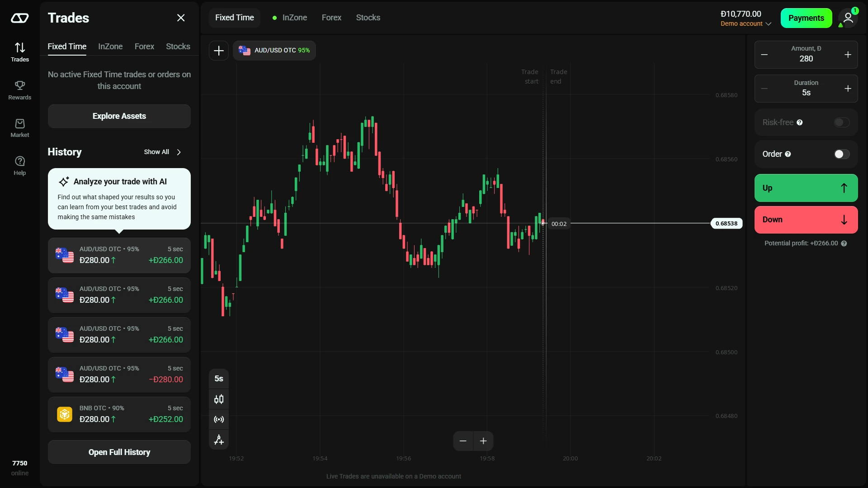Open the AUD/USD trade with -Đ280.00 loss

[119, 375]
